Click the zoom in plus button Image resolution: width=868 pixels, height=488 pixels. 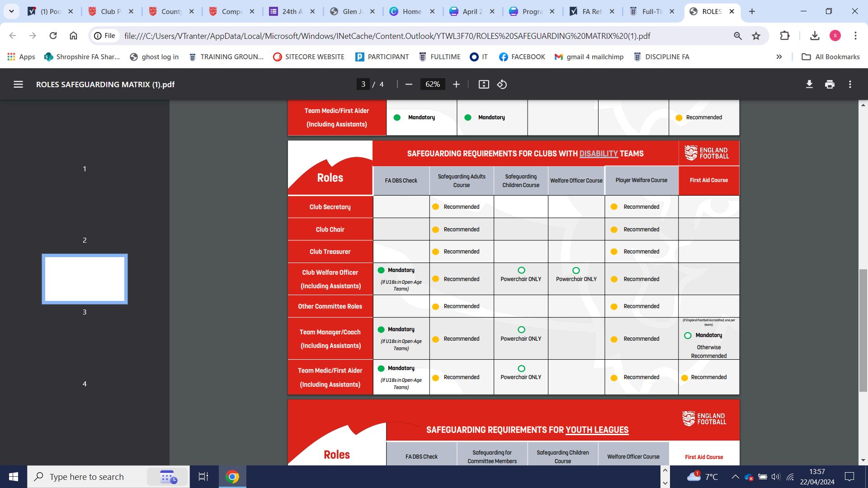pos(456,84)
